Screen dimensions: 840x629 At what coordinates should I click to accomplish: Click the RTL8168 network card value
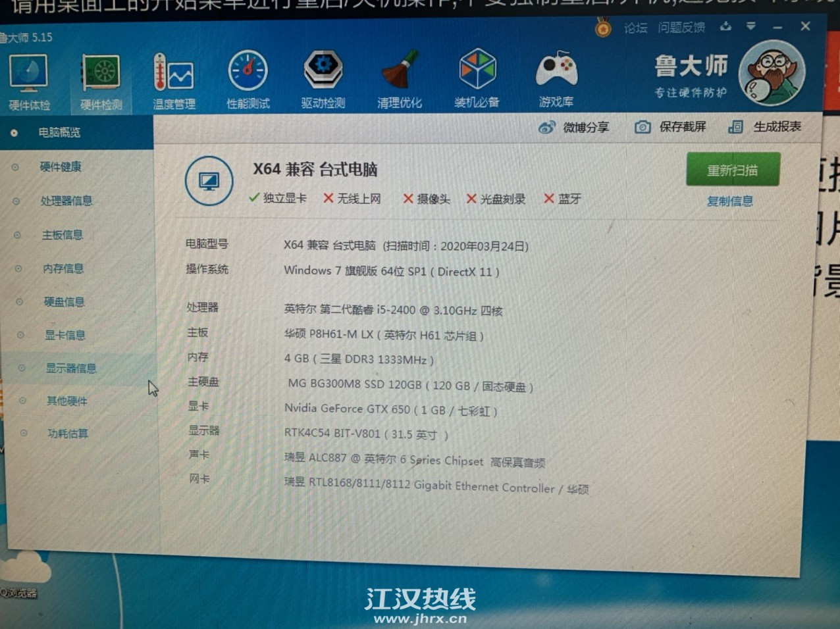[436, 486]
